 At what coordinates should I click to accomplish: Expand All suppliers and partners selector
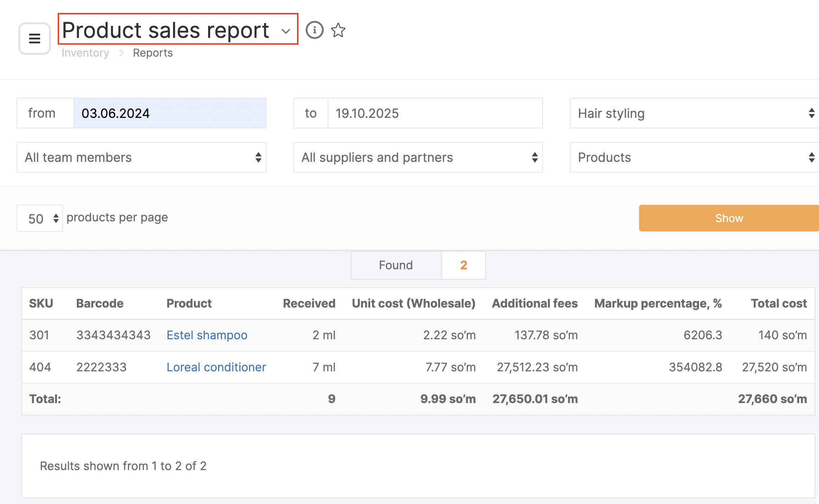pyautogui.click(x=418, y=158)
